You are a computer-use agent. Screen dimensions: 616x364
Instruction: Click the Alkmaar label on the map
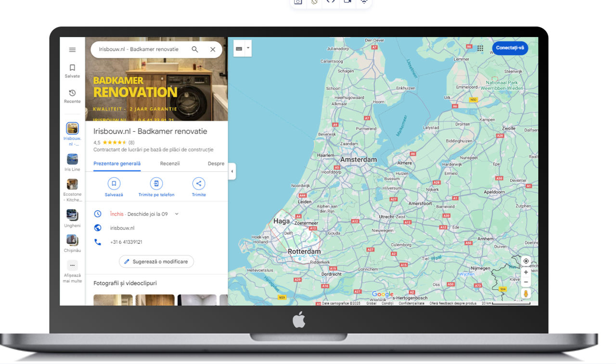[339, 104]
